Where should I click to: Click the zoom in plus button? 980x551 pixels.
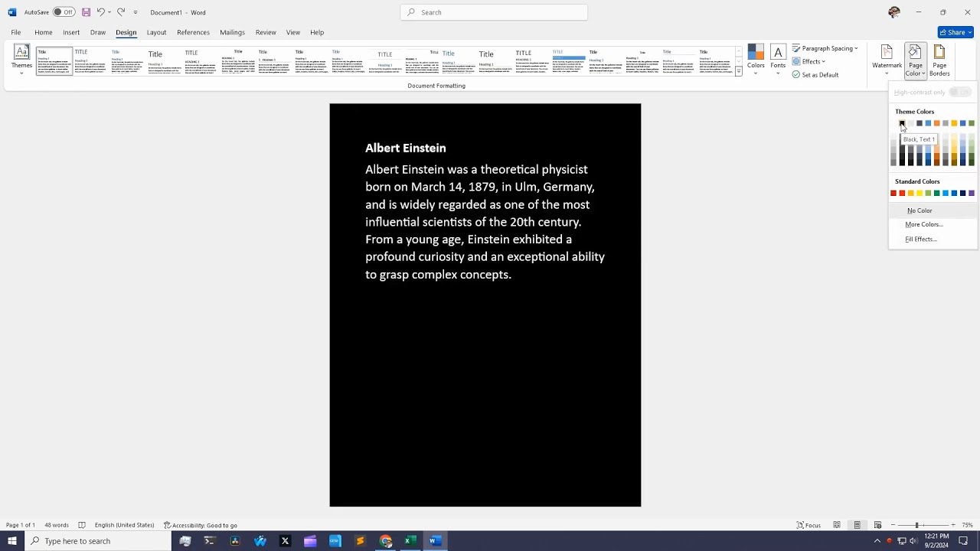(953, 525)
